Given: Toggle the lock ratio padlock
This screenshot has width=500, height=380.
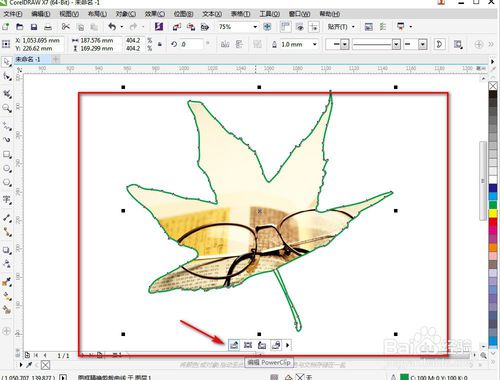Looking at the screenshot, I should coord(160,44).
